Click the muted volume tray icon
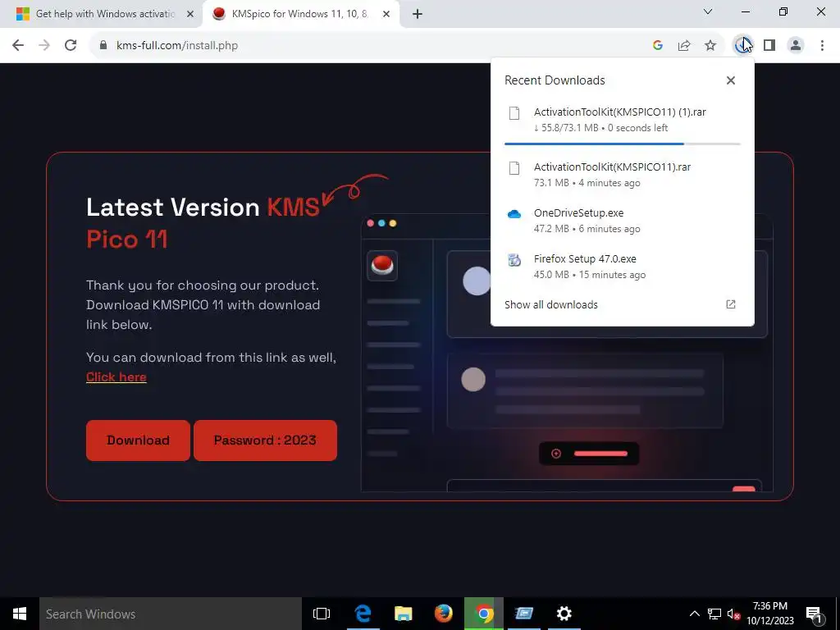The height and width of the screenshot is (630, 840). coord(733,614)
